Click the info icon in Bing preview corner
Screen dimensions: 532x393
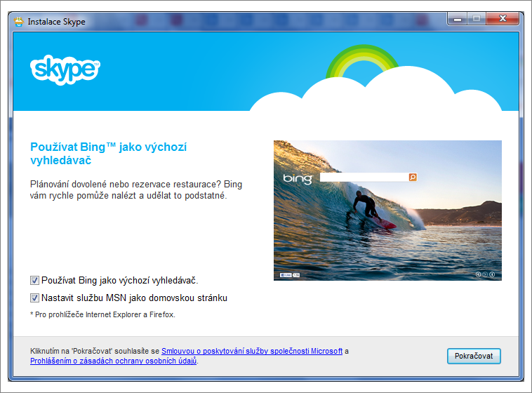(492, 274)
